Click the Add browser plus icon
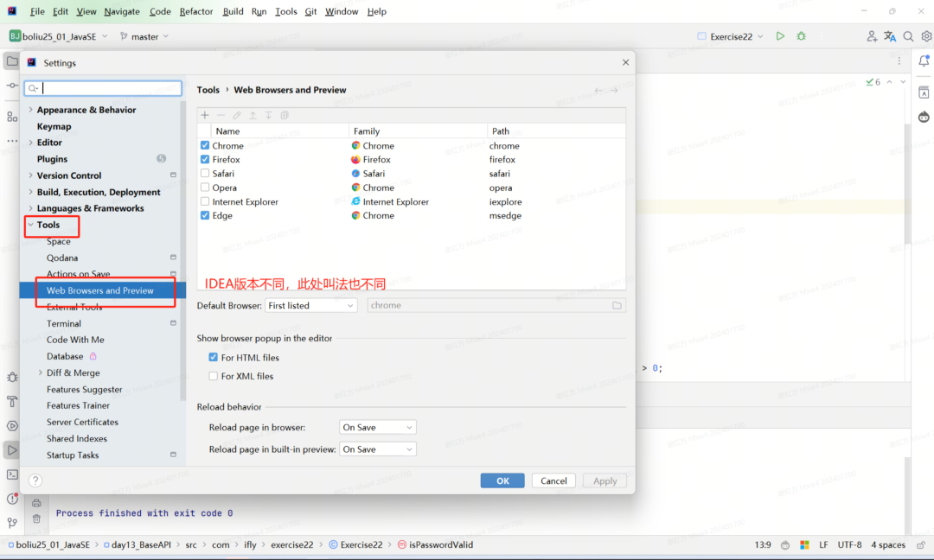Screen dimensions: 934x560 coord(205,116)
